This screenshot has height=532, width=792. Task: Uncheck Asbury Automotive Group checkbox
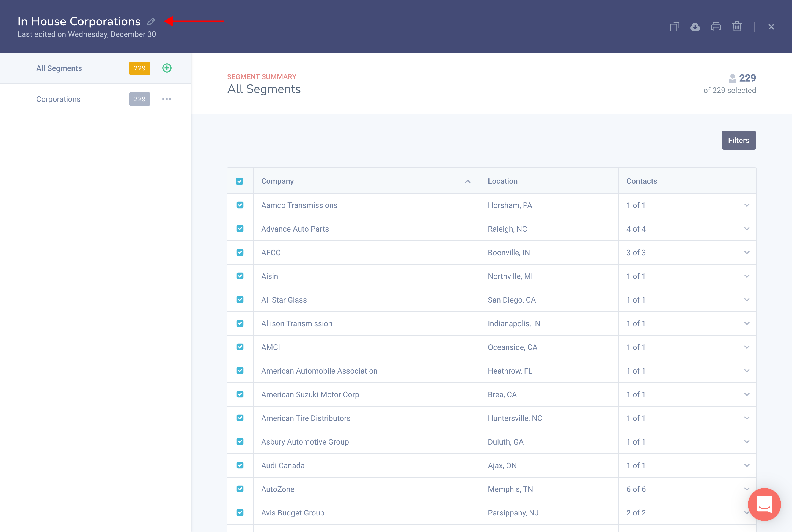240,442
